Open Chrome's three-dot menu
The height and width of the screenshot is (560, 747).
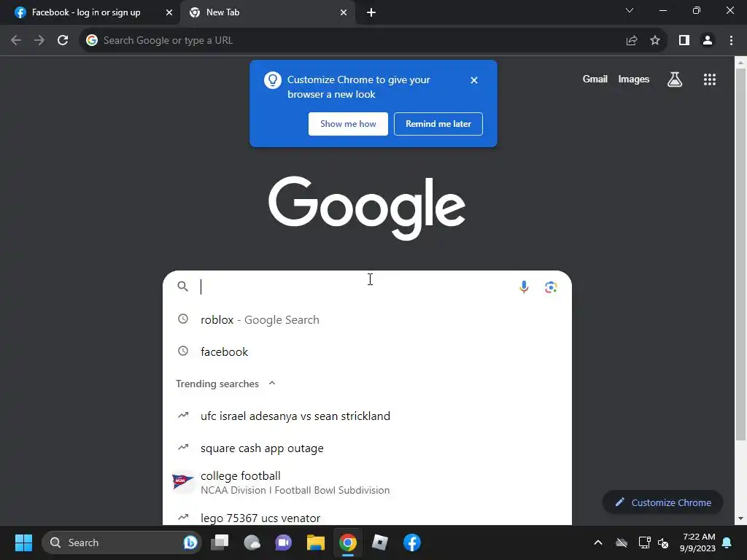(731, 41)
